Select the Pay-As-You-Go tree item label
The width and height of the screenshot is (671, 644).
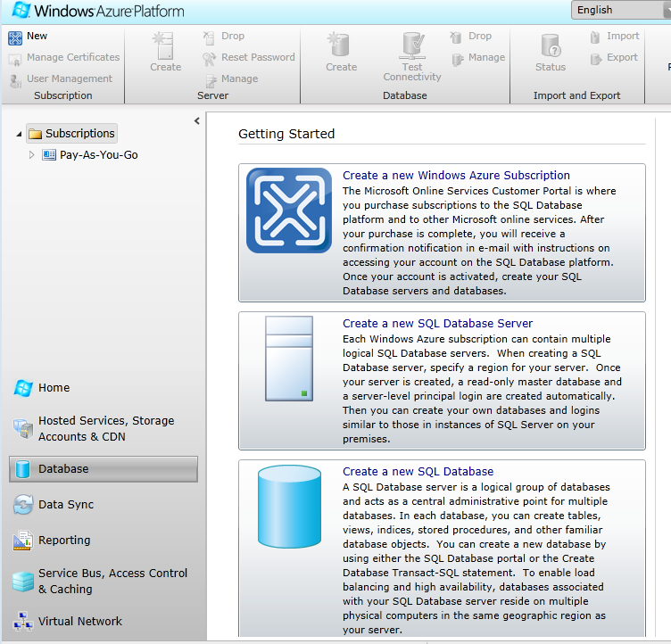99,155
